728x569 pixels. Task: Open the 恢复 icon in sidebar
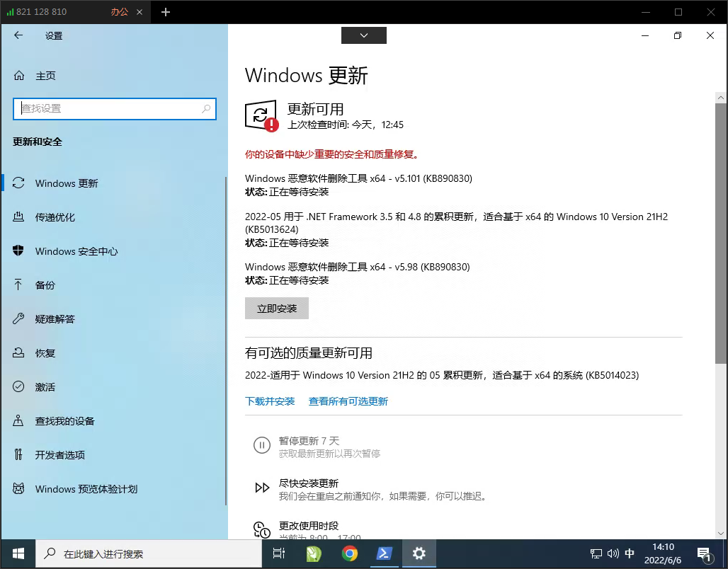[x=18, y=352]
